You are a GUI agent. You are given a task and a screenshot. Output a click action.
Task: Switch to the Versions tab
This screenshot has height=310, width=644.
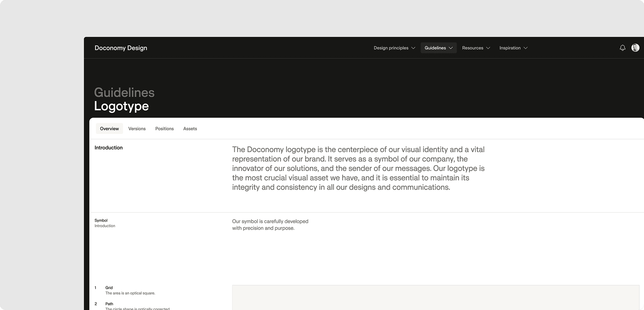[x=137, y=128]
